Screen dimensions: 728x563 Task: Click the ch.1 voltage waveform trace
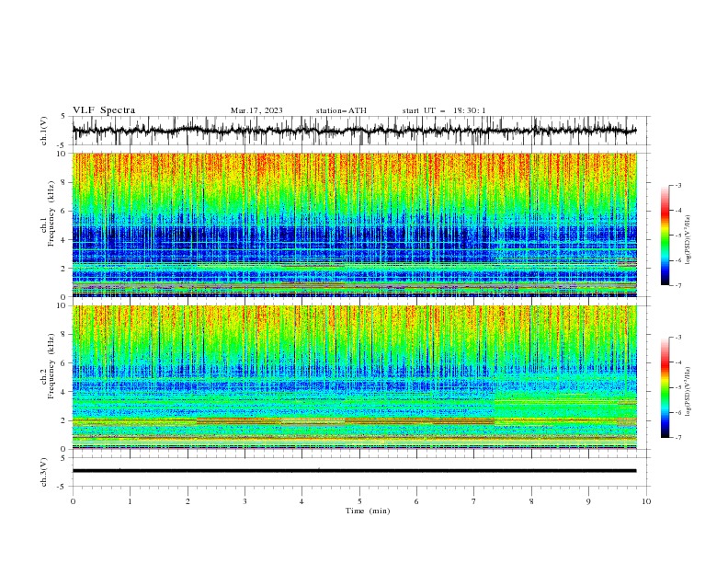click(354, 131)
